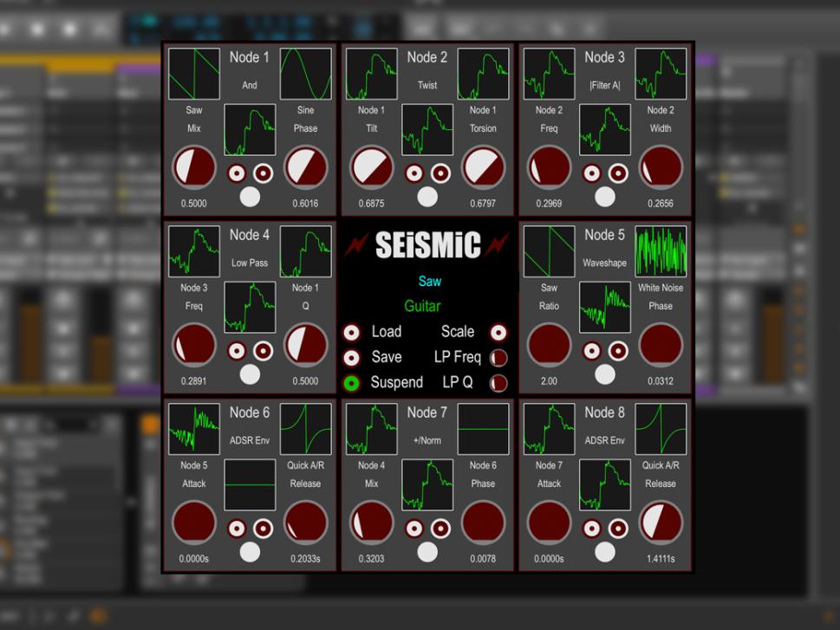The height and width of the screenshot is (630, 840).
Task: Click the Sine waveform thumbnail in Node 1
Action: point(305,74)
